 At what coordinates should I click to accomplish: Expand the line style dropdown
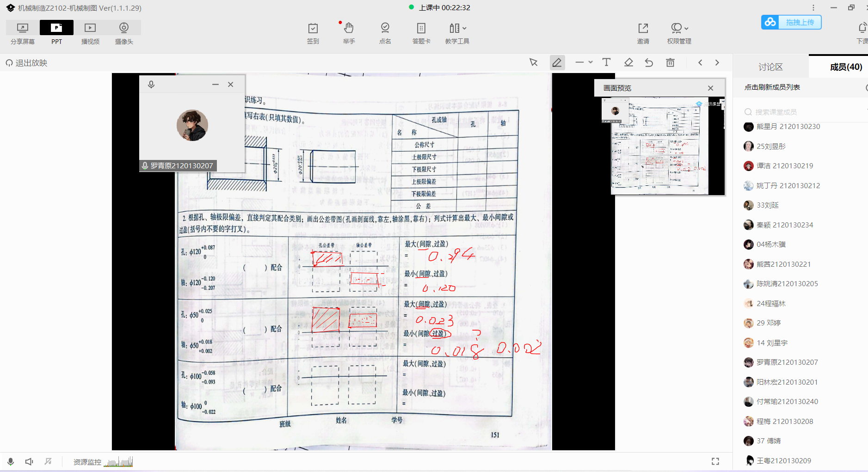click(584, 62)
